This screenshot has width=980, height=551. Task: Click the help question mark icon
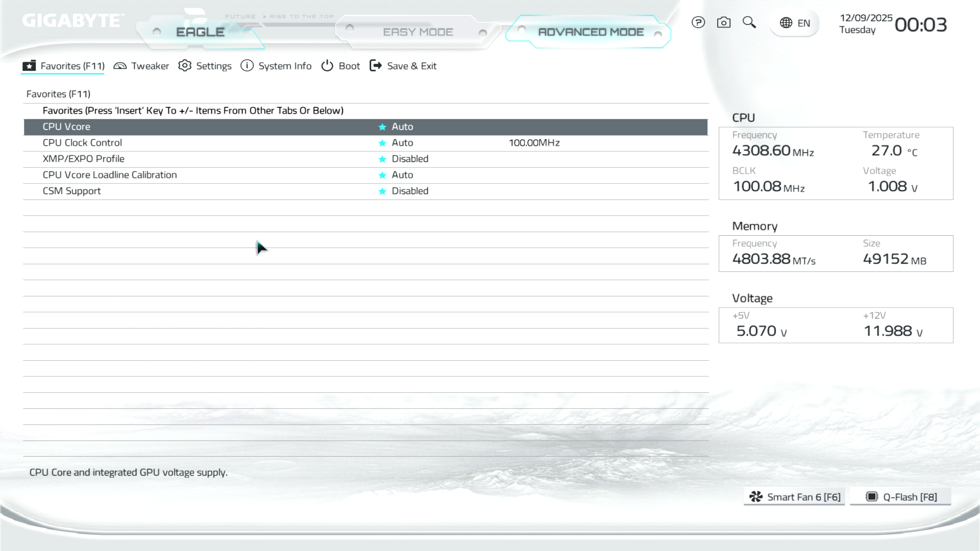click(698, 22)
